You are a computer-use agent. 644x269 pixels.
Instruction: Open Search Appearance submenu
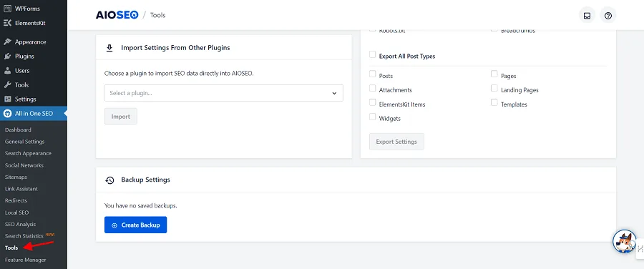point(28,154)
